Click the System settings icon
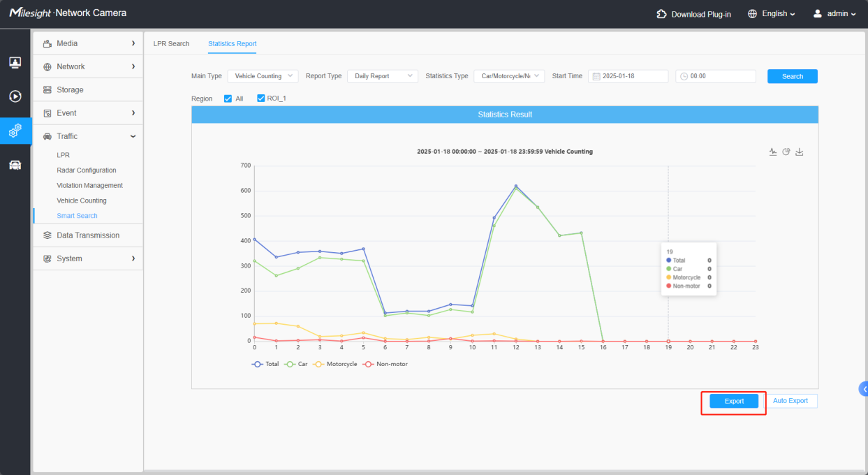 coord(47,258)
